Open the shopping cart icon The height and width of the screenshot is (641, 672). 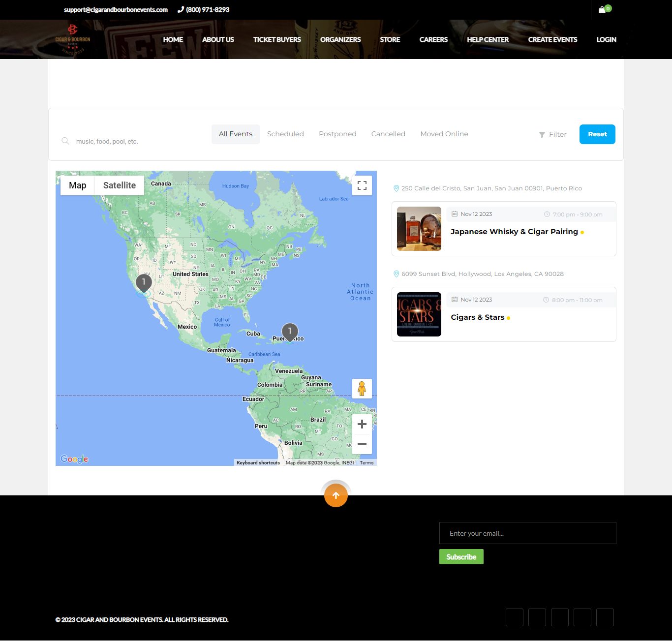(602, 9)
